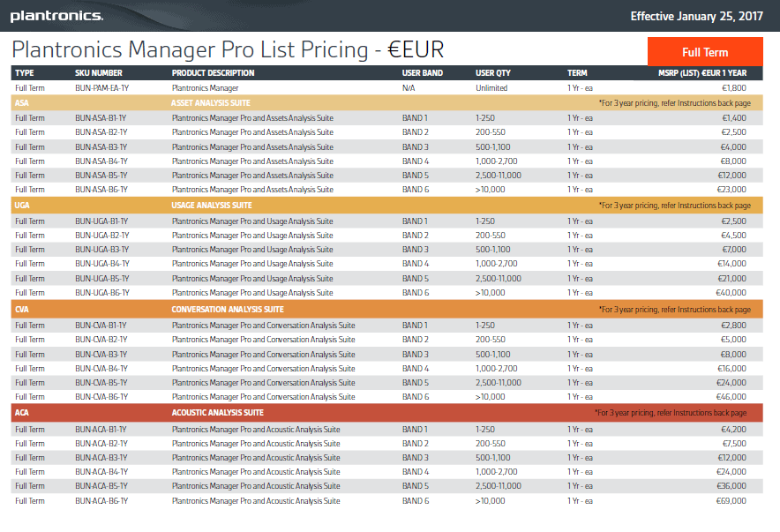Click the €2,800 price
780x532 pixels.
coord(734,326)
